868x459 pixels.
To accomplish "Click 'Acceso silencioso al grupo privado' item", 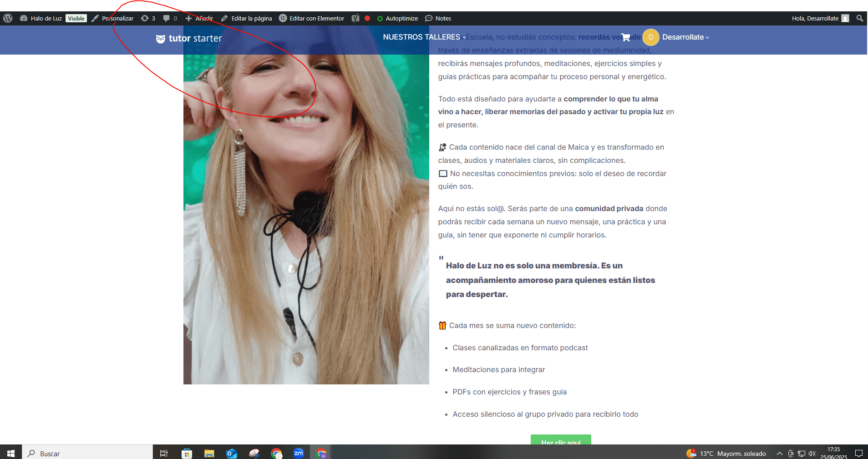I will click(545, 414).
